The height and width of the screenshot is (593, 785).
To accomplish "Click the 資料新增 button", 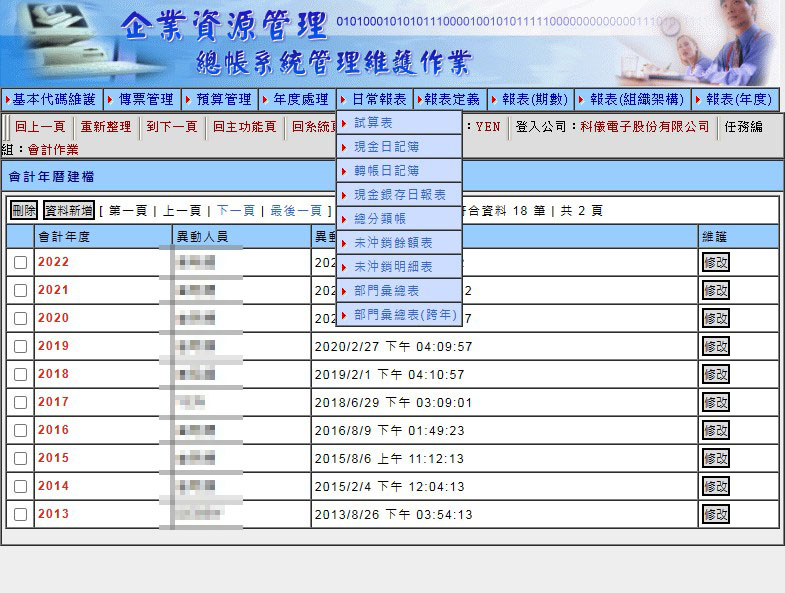I will coord(69,210).
